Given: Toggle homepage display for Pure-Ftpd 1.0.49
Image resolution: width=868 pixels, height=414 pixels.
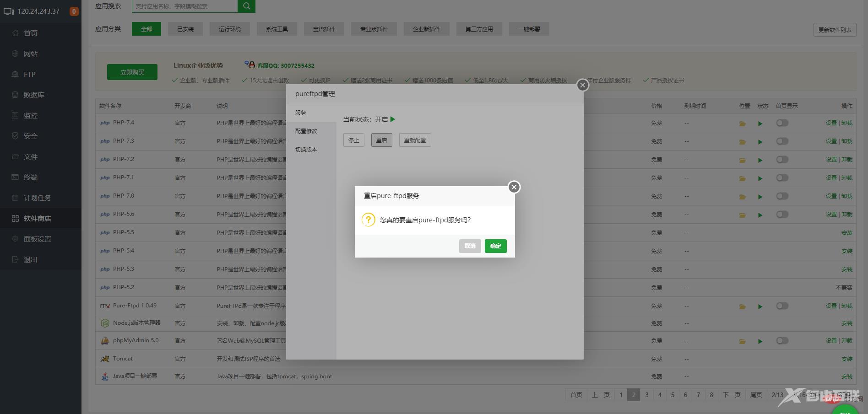Looking at the screenshot, I should [x=782, y=306].
